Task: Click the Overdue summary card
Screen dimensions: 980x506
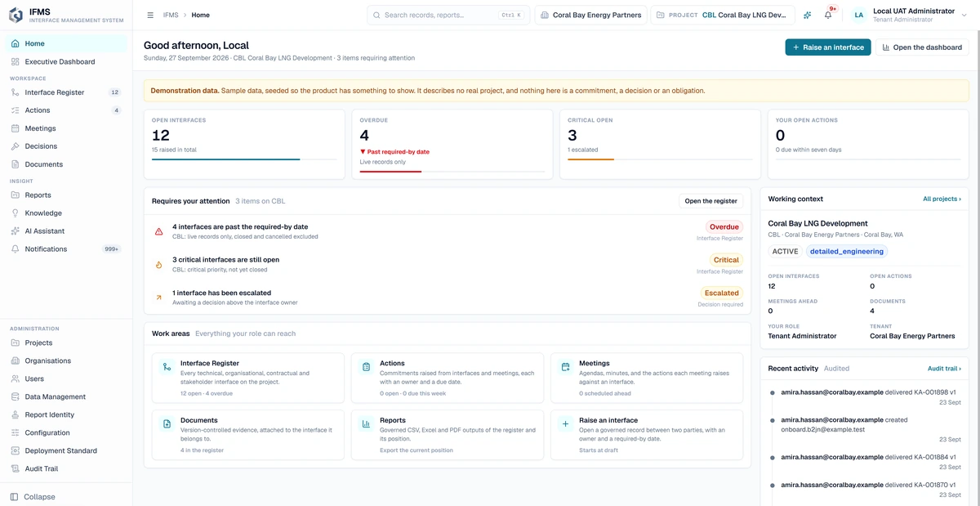Action: click(x=452, y=145)
